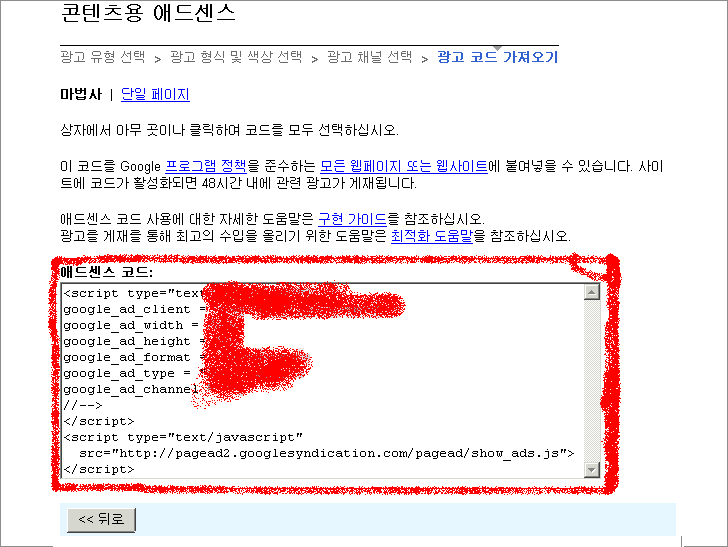This screenshot has height=547, width=728.
Task: Click the google_ad_height code line
Action: (x=135, y=341)
